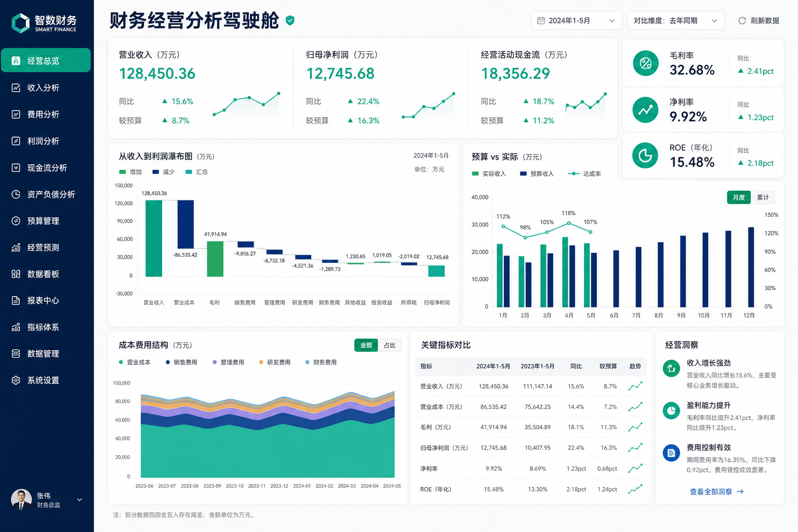Click the 刷新数据 button
The height and width of the screenshot is (532, 798).
759,21
